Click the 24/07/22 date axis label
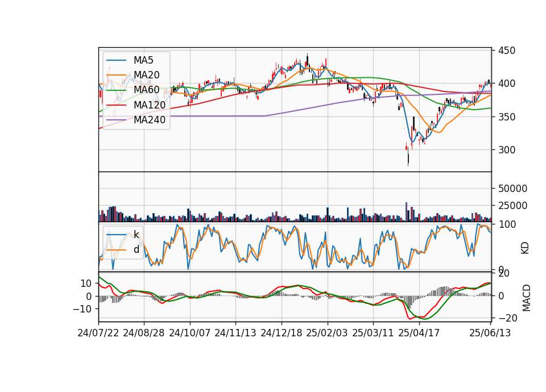The image size is (546, 392). coord(98,333)
